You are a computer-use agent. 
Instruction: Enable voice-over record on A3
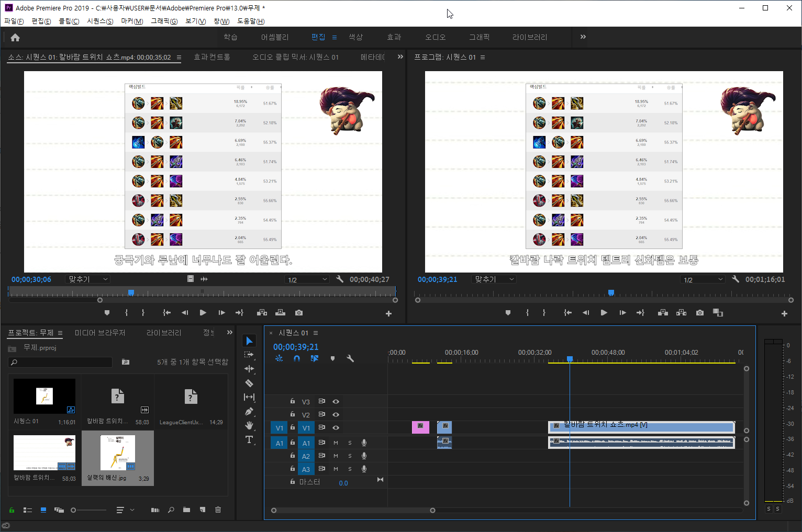click(x=364, y=469)
